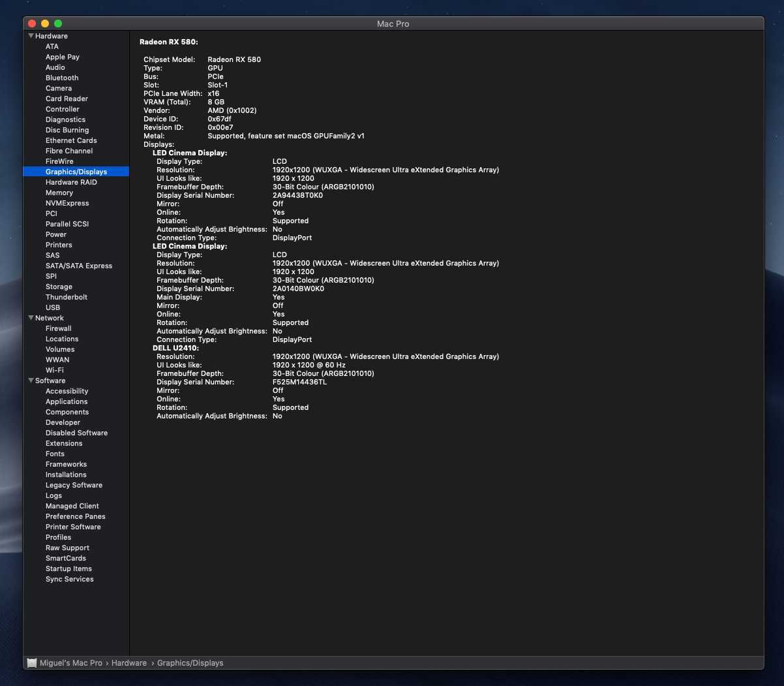Select Volumes under Network

60,349
